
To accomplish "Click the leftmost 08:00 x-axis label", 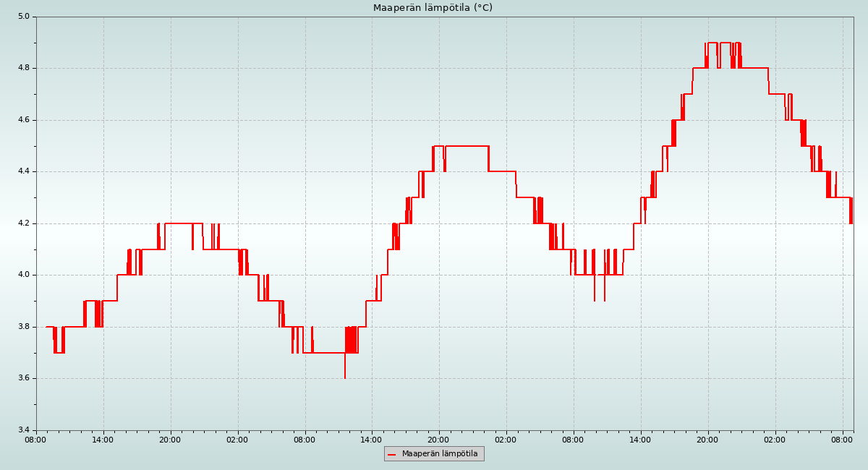I will coord(36,439).
